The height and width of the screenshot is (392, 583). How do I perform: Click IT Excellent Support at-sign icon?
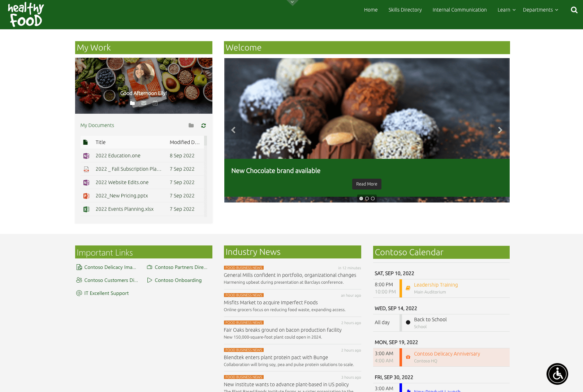[79, 293]
